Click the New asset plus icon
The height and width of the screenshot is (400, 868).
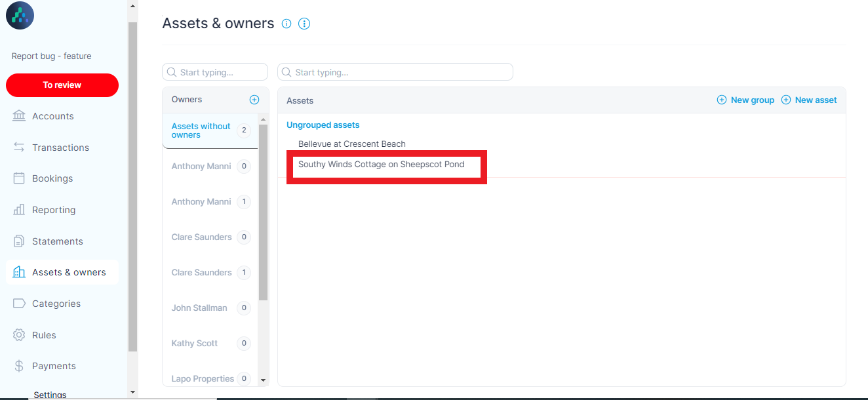click(786, 100)
